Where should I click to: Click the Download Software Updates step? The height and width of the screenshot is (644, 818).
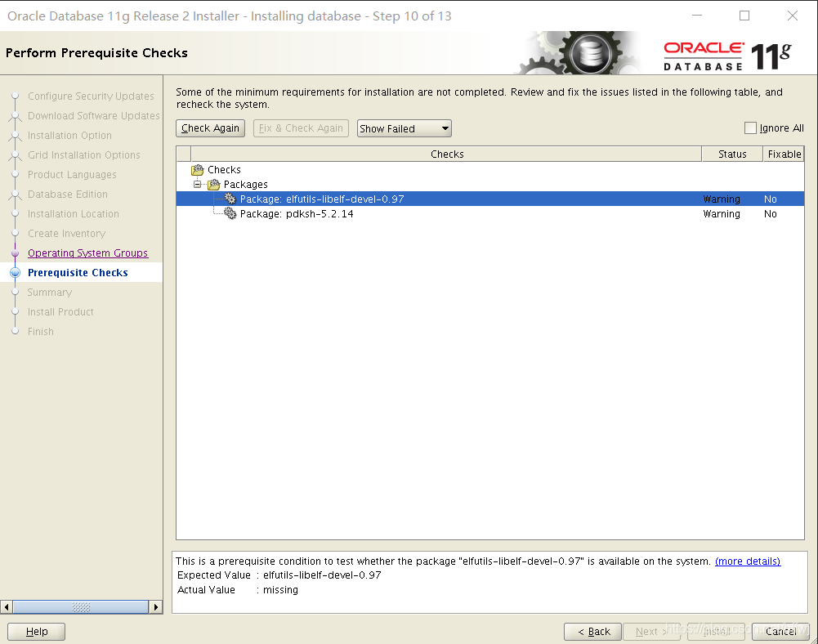(x=94, y=116)
